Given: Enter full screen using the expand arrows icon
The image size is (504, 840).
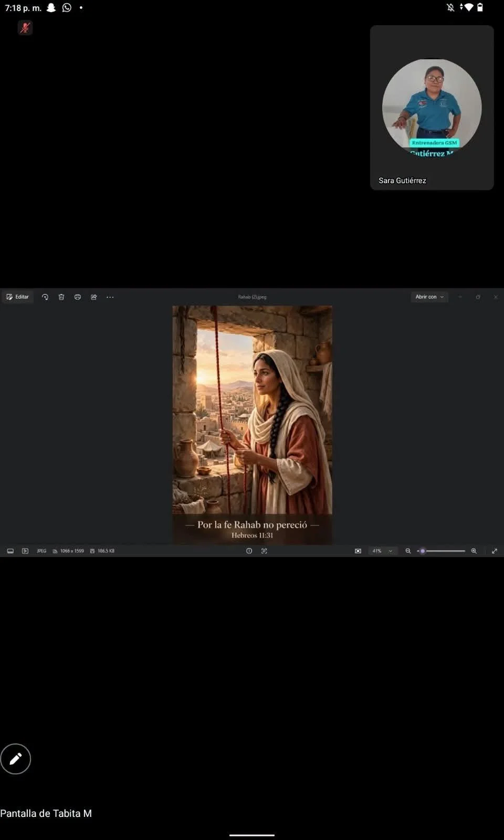Looking at the screenshot, I should [x=495, y=551].
